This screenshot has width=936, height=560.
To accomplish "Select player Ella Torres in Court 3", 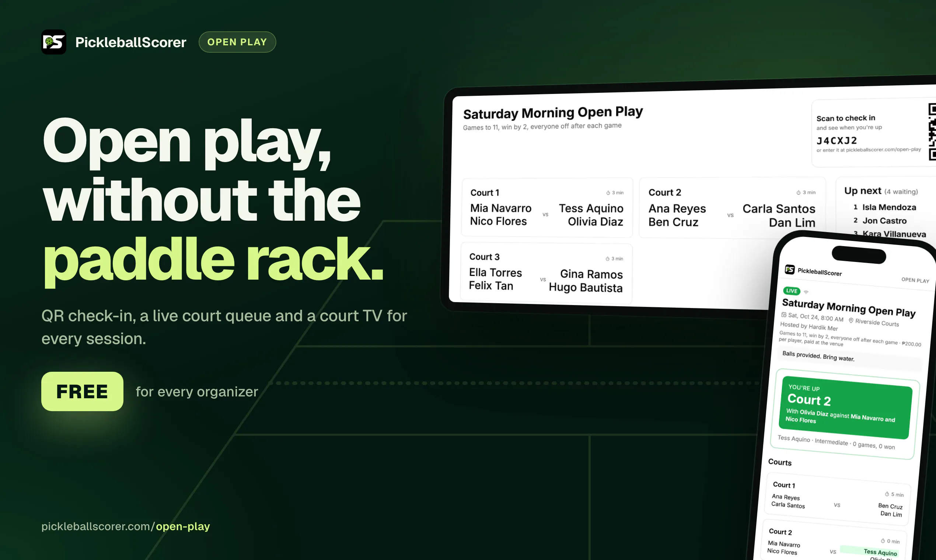I will point(495,273).
